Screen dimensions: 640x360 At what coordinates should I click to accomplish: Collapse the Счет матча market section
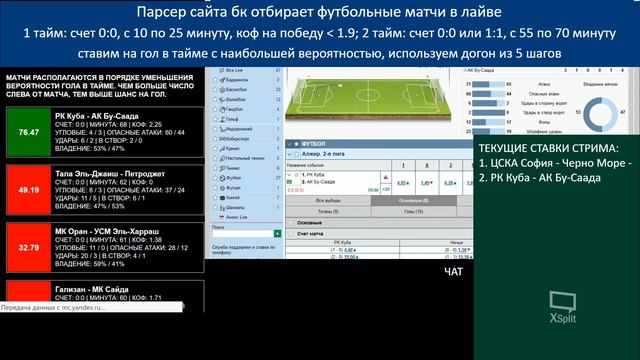291,234
